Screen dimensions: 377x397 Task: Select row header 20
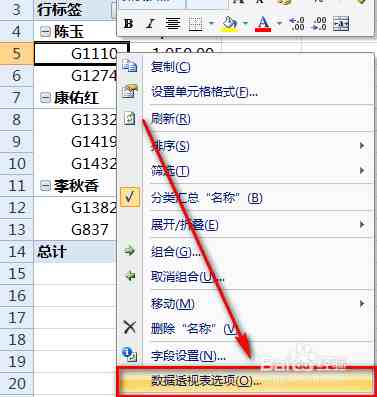pos(17,384)
